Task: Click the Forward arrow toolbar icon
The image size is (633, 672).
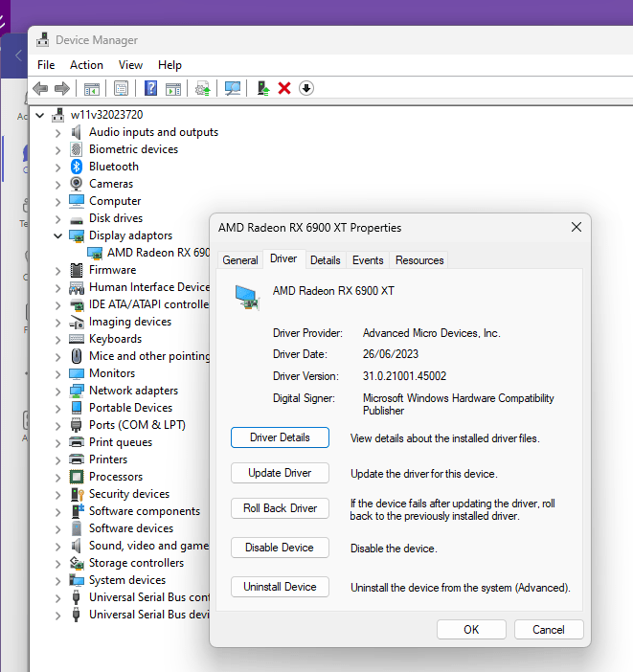Action: pos(62,89)
